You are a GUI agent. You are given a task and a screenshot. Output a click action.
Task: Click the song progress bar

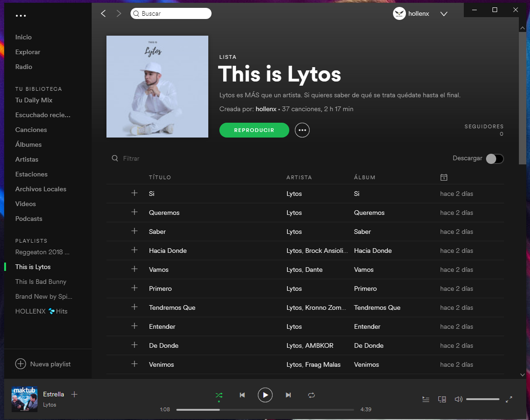point(265,410)
